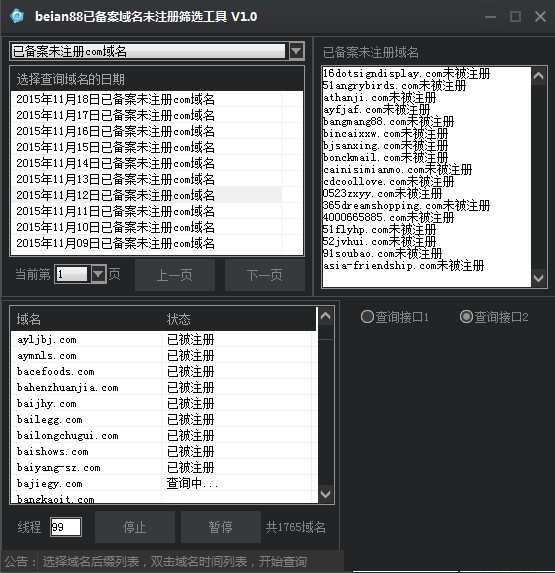Minimize the beian88 tool window
This screenshot has height=573, width=555.
click(490, 16)
